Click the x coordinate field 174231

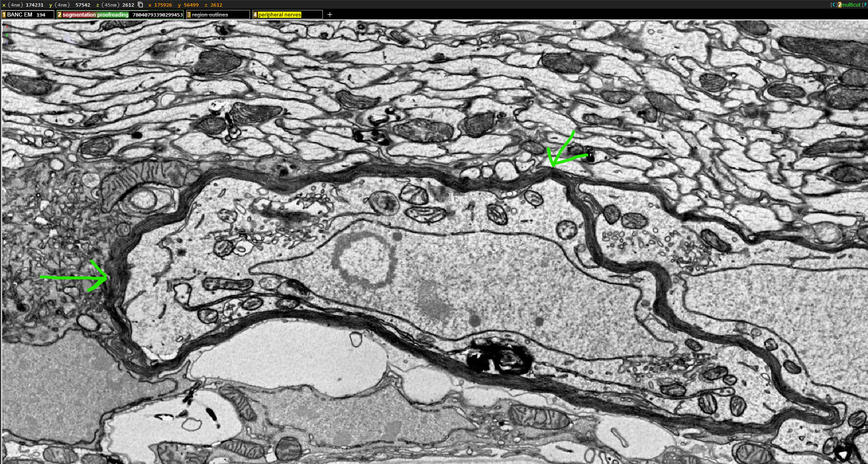point(35,5)
